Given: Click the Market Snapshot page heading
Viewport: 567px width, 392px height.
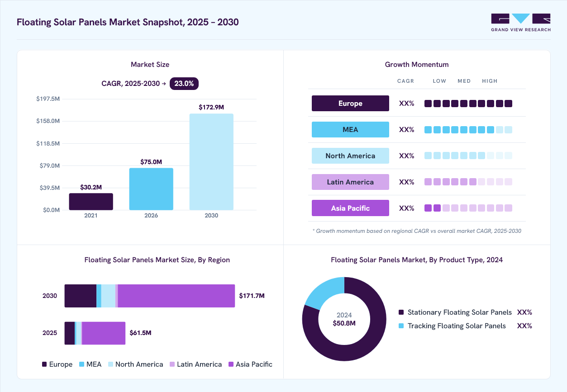Looking at the screenshot, I should pyautogui.click(x=128, y=22).
